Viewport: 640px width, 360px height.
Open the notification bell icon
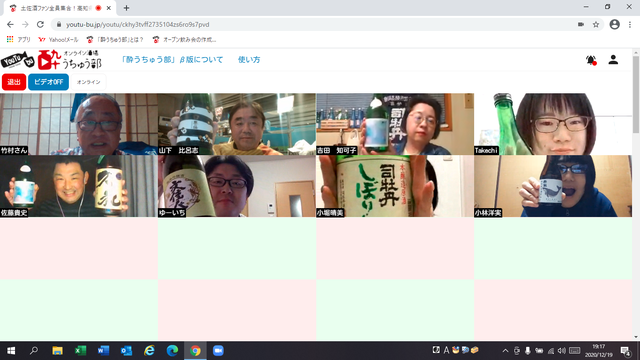coord(591,60)
